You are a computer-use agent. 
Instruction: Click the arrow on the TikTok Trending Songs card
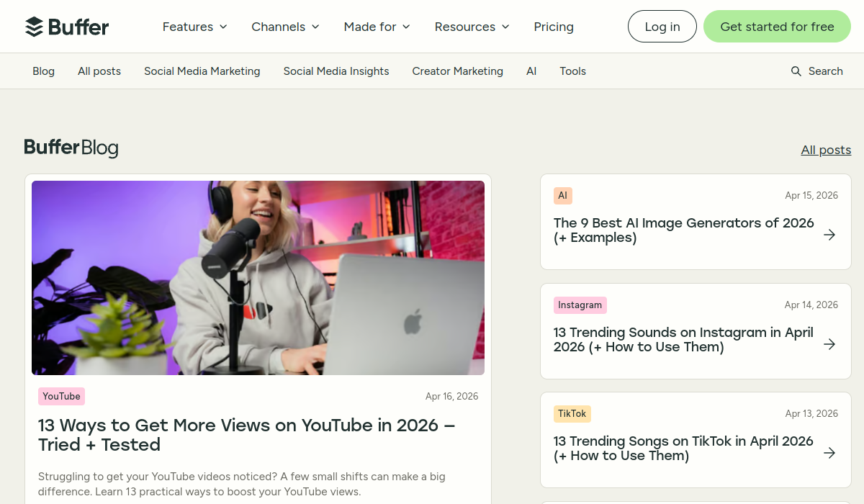(x=829, y=452)
